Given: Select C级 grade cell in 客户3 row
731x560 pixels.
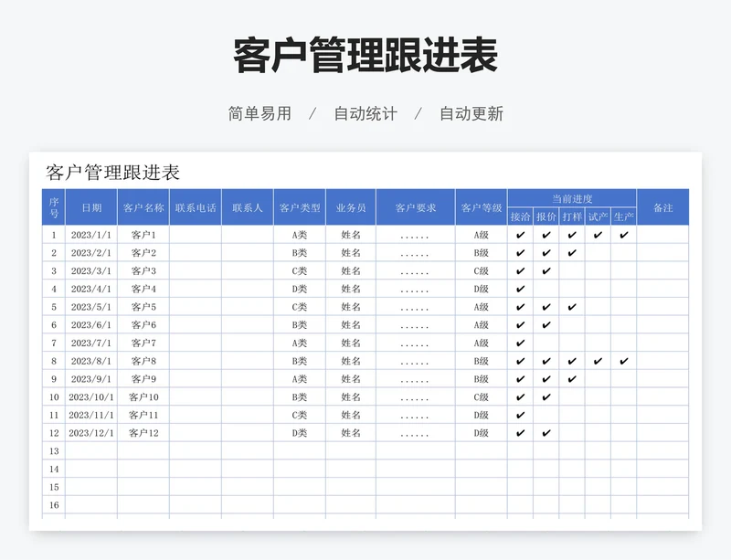Looking at the screenshot, I should point(482,271).
